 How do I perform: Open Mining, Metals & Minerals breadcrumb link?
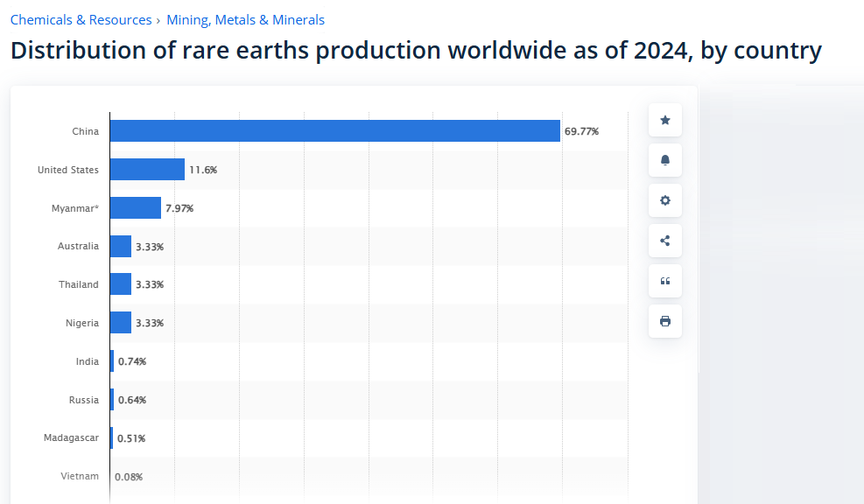[245, 19]
